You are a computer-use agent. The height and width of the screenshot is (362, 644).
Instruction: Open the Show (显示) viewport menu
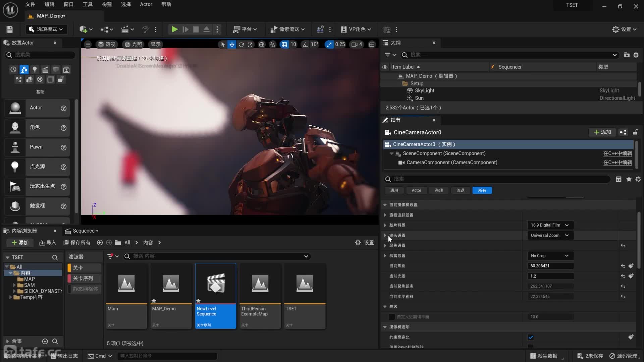pos(156,44)
